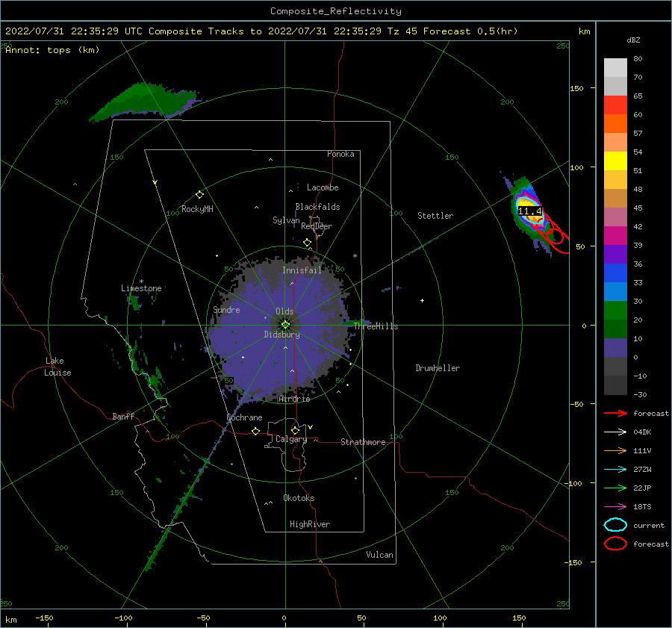
Task: Click the Composite_Reflectivity title
Action: (x=336, y=11)
